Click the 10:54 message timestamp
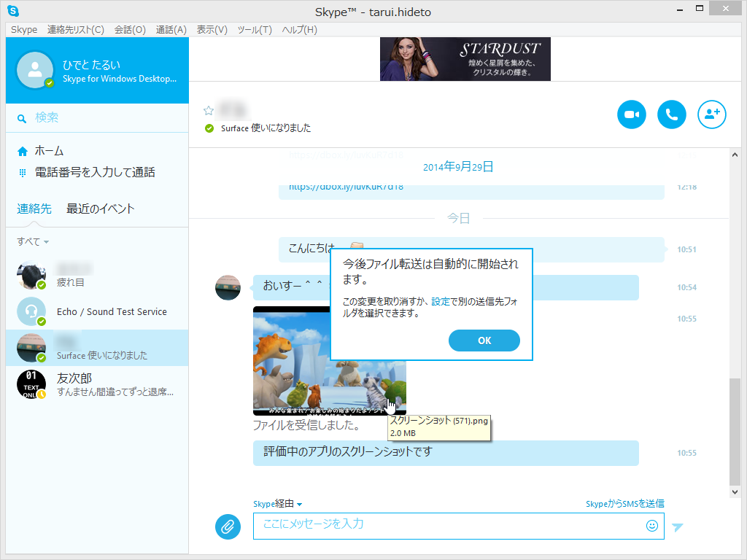747x560 pixels. coord(686,287)
